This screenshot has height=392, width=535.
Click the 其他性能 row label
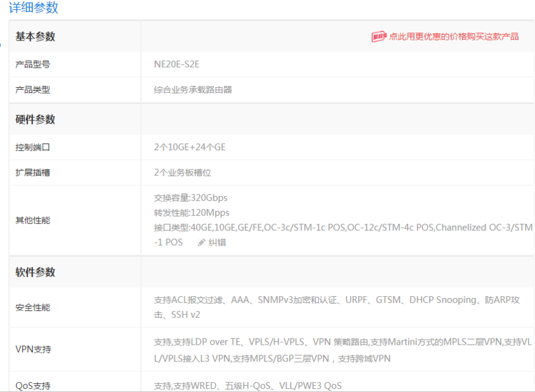point(33,220)
